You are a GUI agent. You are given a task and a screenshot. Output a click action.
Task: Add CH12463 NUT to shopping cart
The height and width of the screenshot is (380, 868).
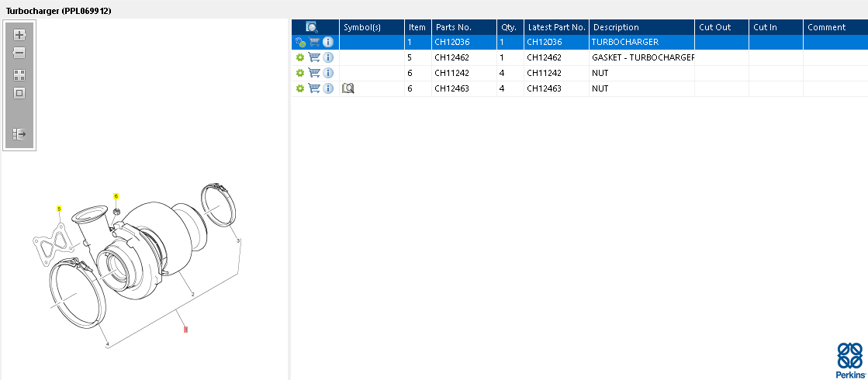(314, 88)
